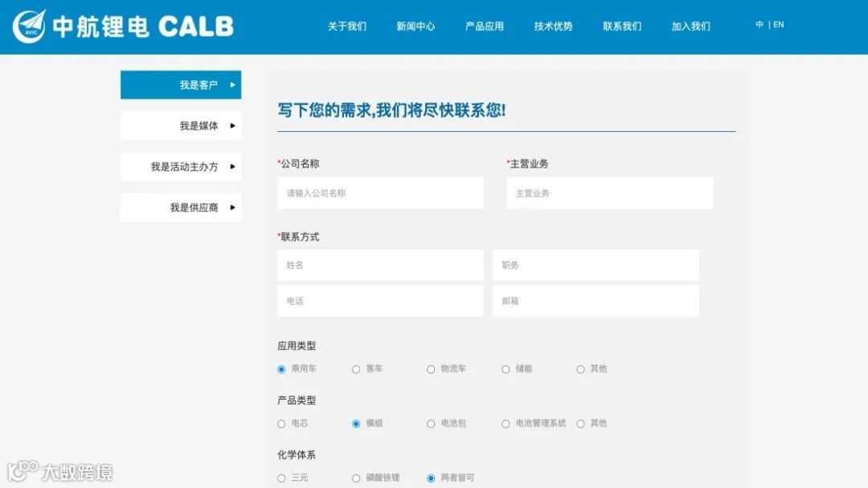Open the 新闻中心 menu item

pyautogui.click(x=416, y=26)
